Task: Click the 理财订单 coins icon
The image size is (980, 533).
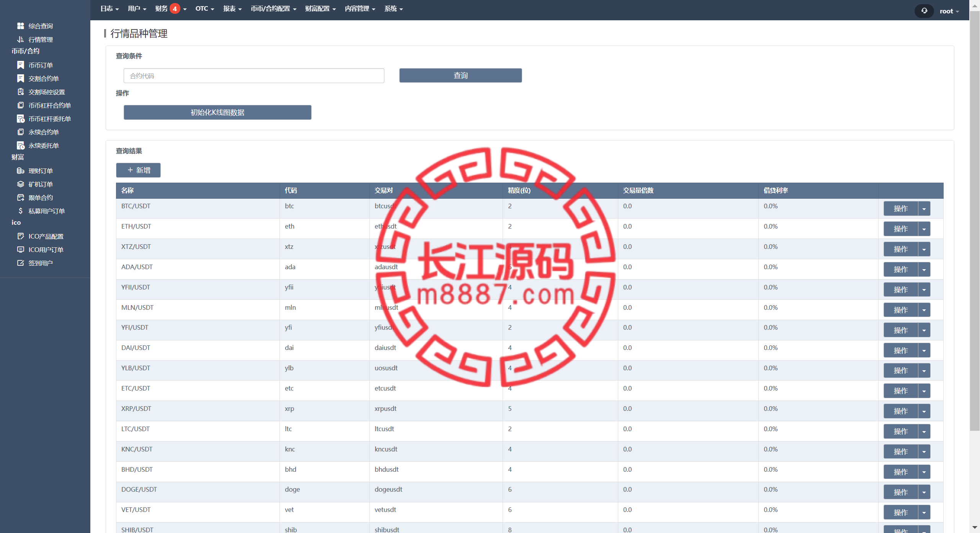Action: point(21,171)
